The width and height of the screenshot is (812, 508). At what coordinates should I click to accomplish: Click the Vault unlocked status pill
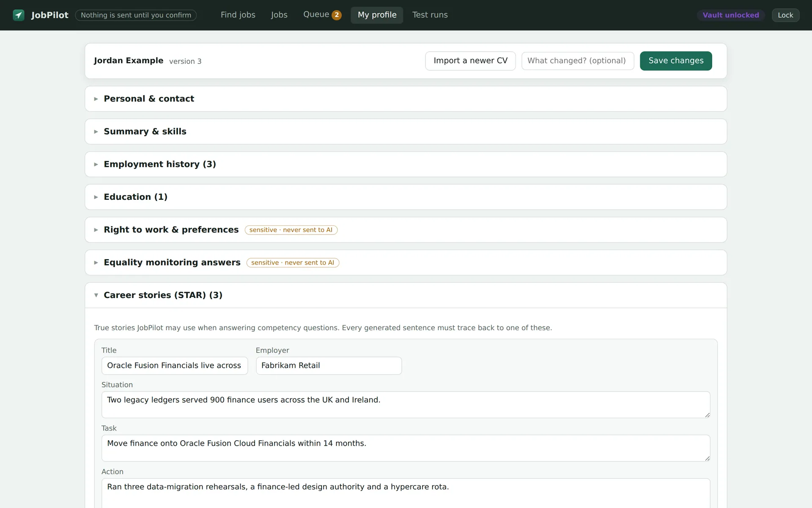pyautogui.click(x=731, y=15)
